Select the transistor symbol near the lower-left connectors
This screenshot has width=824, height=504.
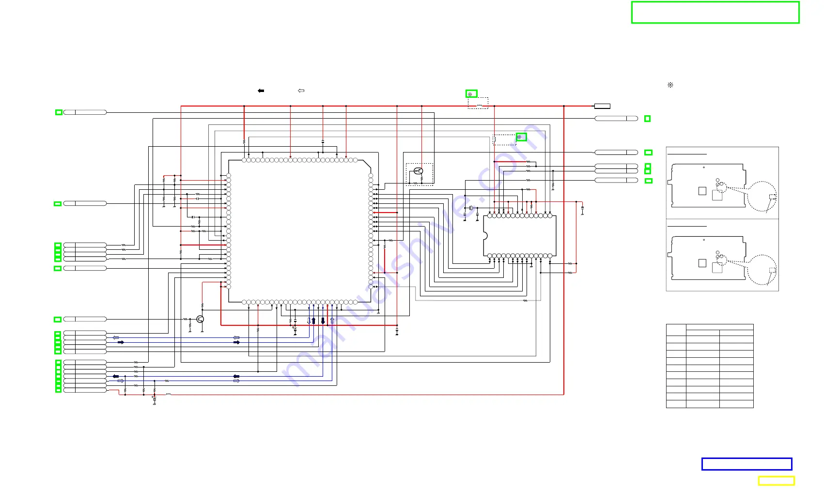coord(200,319)
